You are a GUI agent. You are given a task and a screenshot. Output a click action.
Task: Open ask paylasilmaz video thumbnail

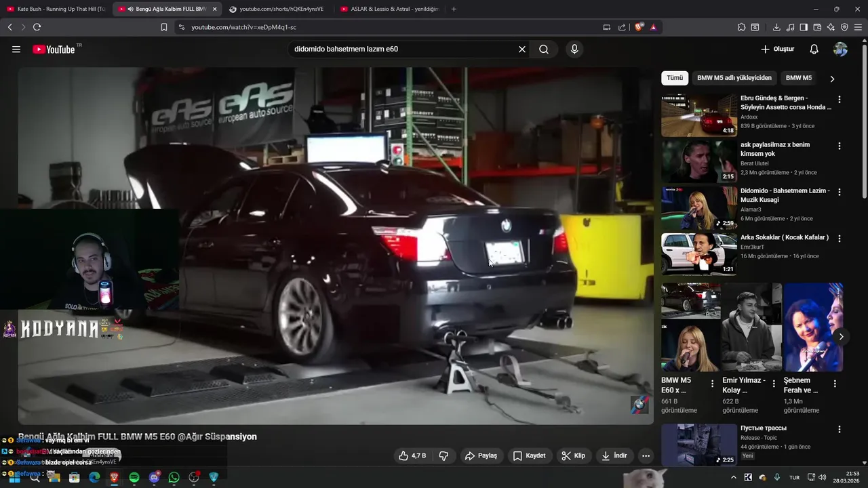point(699,161)
